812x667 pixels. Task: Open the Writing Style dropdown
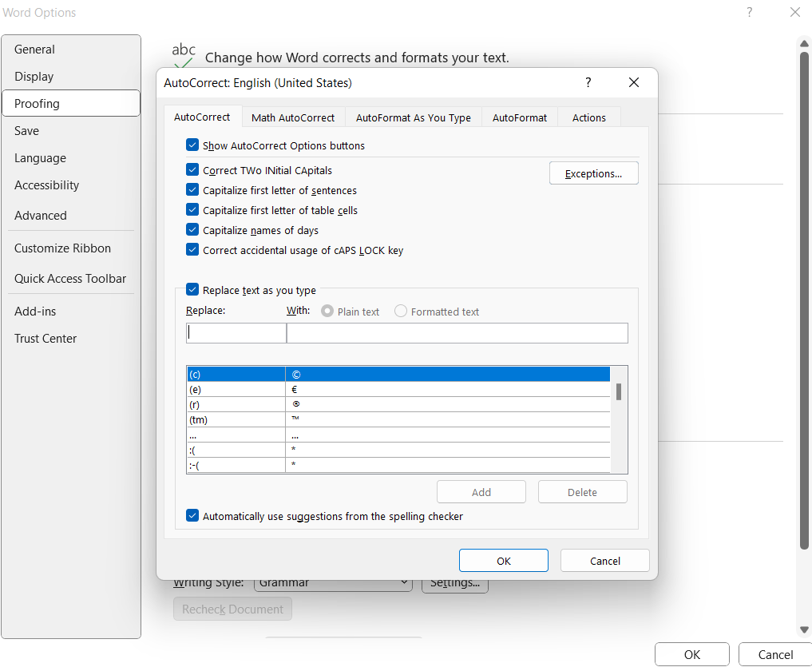tap(333, 585)
